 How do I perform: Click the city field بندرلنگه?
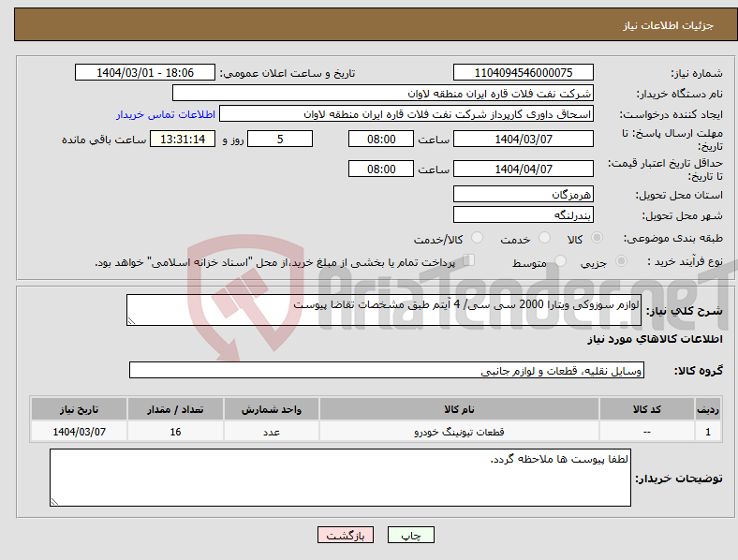(x=523, y=214)
